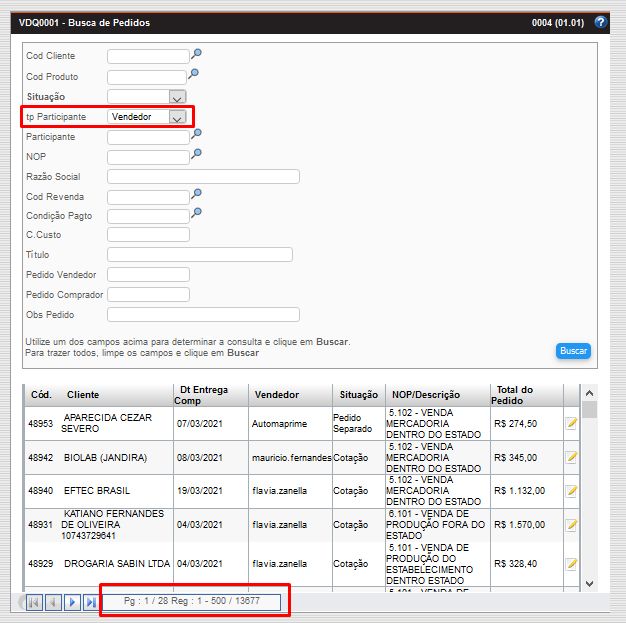Open the tp Participante Vendedor dropdown

pos(177,117)
